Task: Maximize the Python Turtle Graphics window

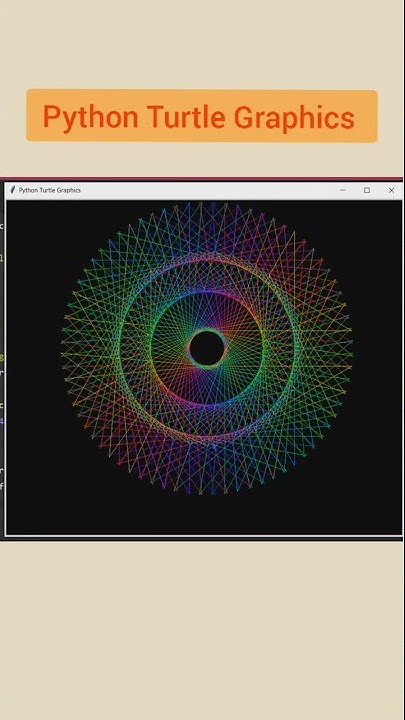Action: tap(367, 190)
